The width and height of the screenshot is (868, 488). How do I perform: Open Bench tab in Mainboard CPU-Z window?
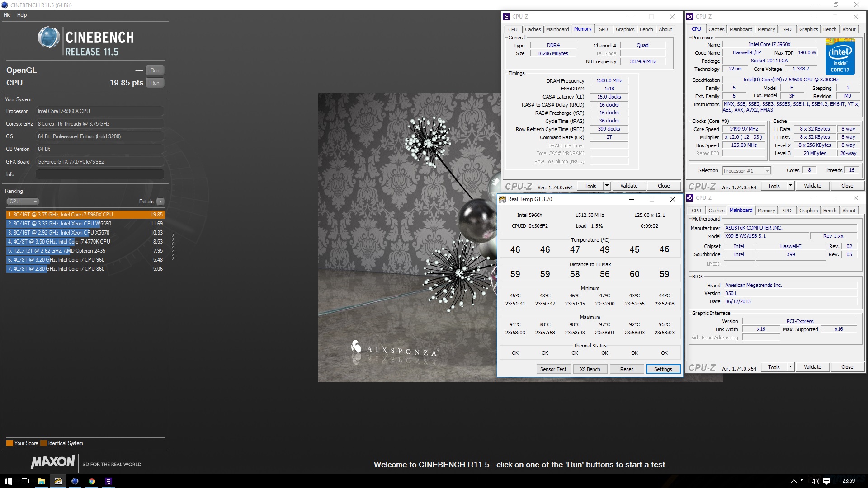click(830, 211)
